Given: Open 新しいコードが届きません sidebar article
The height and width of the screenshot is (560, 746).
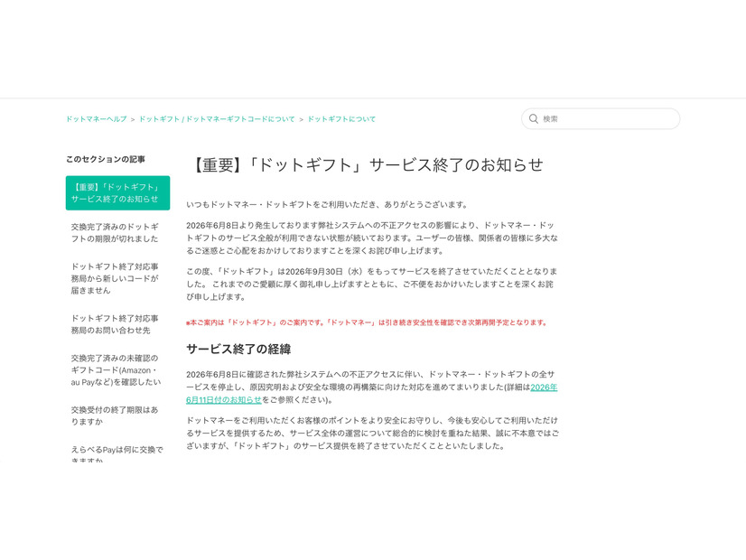Looking at the screenshot, I should click(x=115, y=278).
